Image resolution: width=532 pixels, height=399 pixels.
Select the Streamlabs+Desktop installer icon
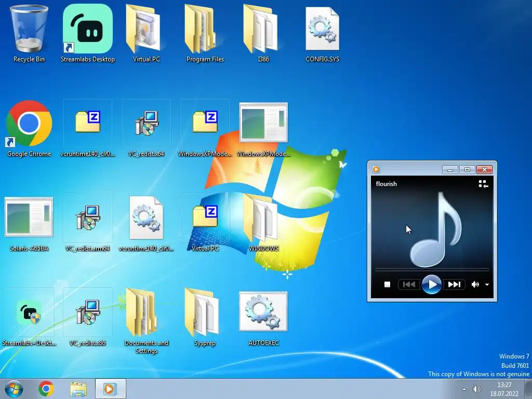click(29, 317)
